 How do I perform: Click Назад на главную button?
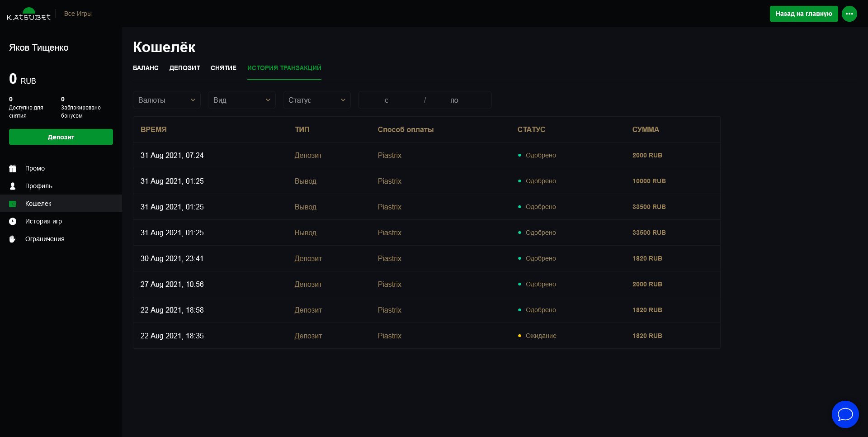click(x=803, y=14)
